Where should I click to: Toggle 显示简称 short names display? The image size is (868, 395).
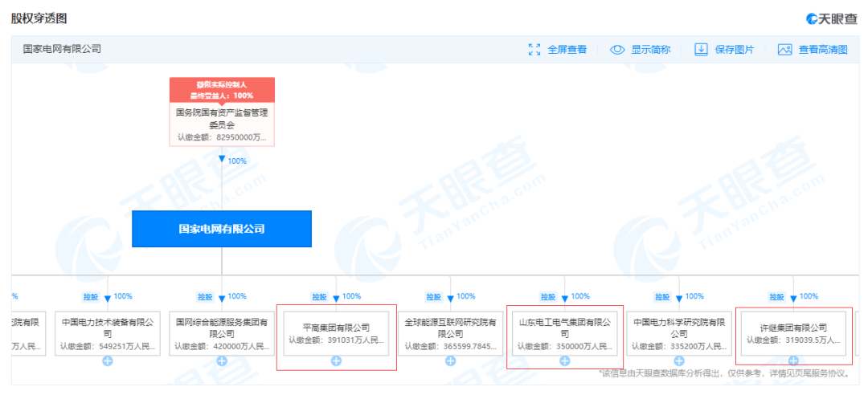pyautogui.click(x=650, y=50)
